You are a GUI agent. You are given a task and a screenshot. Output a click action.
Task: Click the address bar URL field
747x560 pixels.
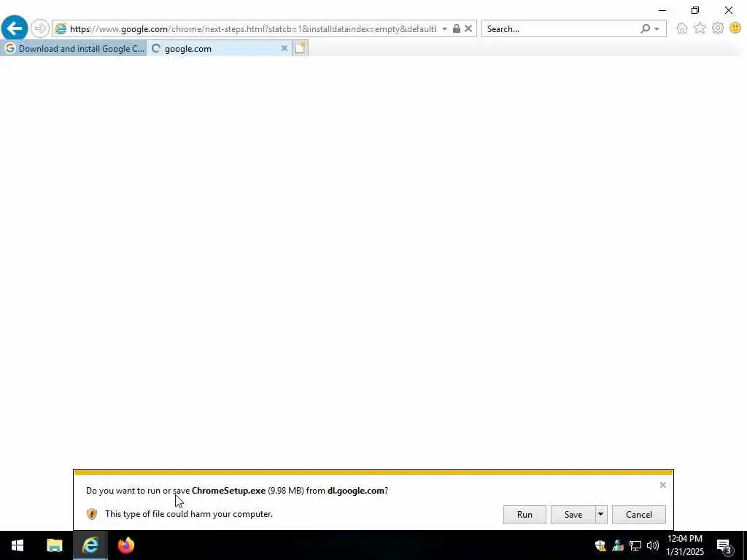[252, 29]
